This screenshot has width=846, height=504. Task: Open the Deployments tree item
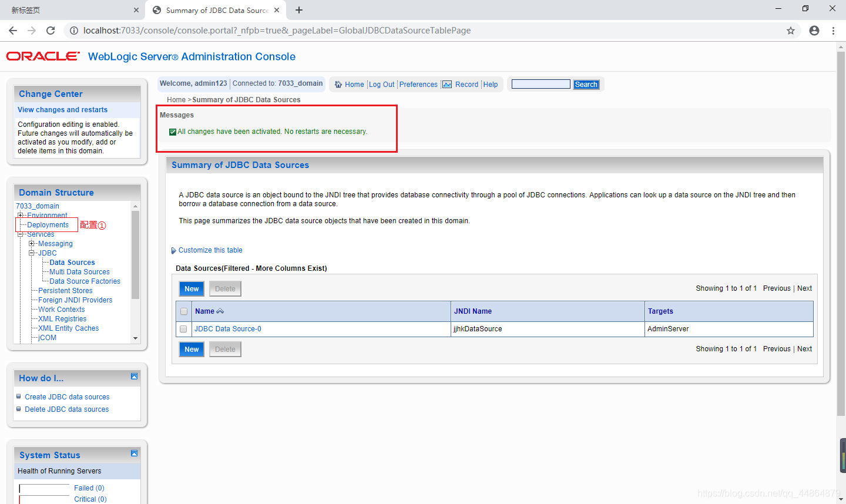pos(48,225)
